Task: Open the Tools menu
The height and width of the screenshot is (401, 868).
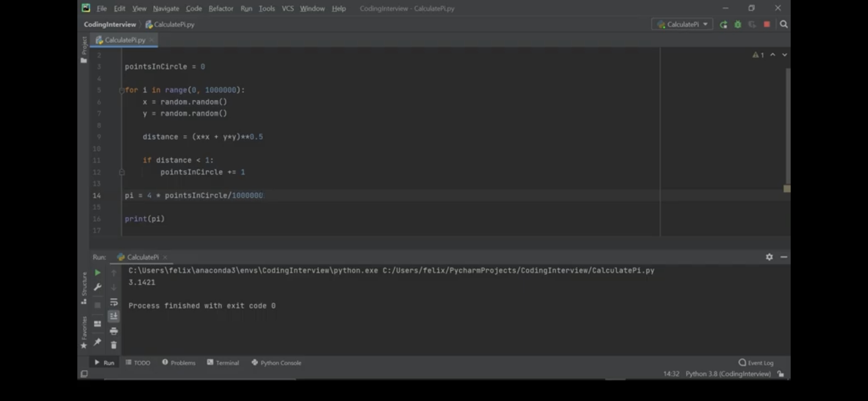Action: (267, 8)
